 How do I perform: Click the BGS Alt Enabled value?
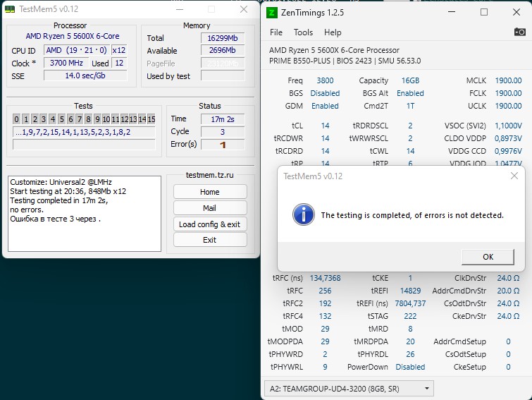pyautogui.click(x=410, y=93)
